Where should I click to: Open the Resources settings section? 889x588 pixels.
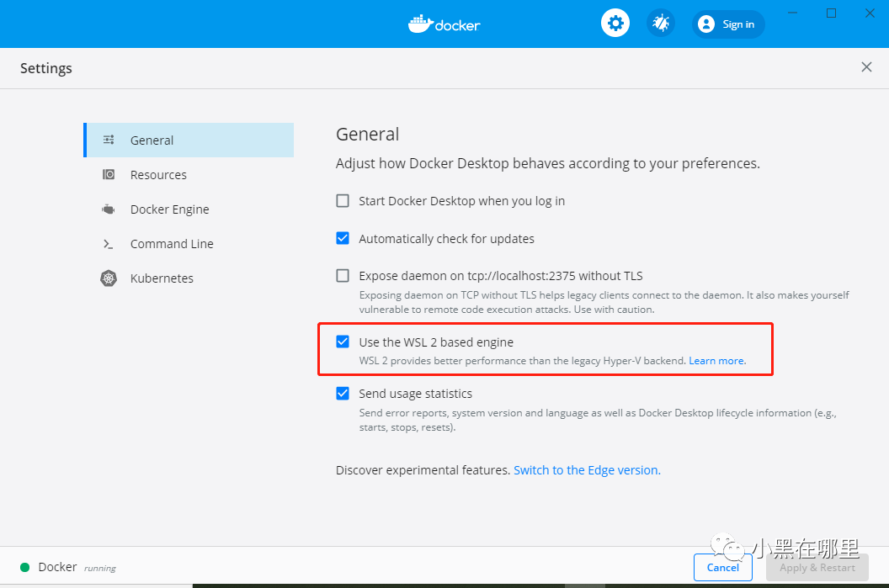pyautogui.click(x=189, y=174)
